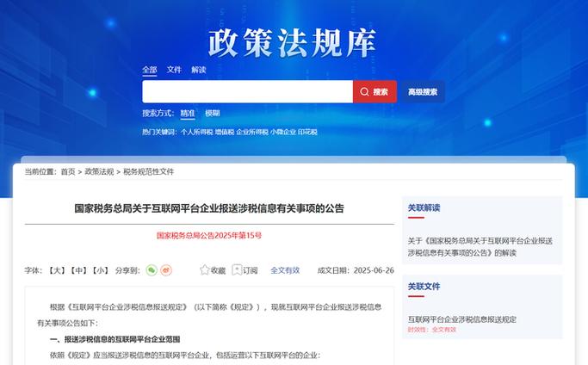Click the 关联解读 panel heading
Screen dimensions: 588x365
pos(424,207)
